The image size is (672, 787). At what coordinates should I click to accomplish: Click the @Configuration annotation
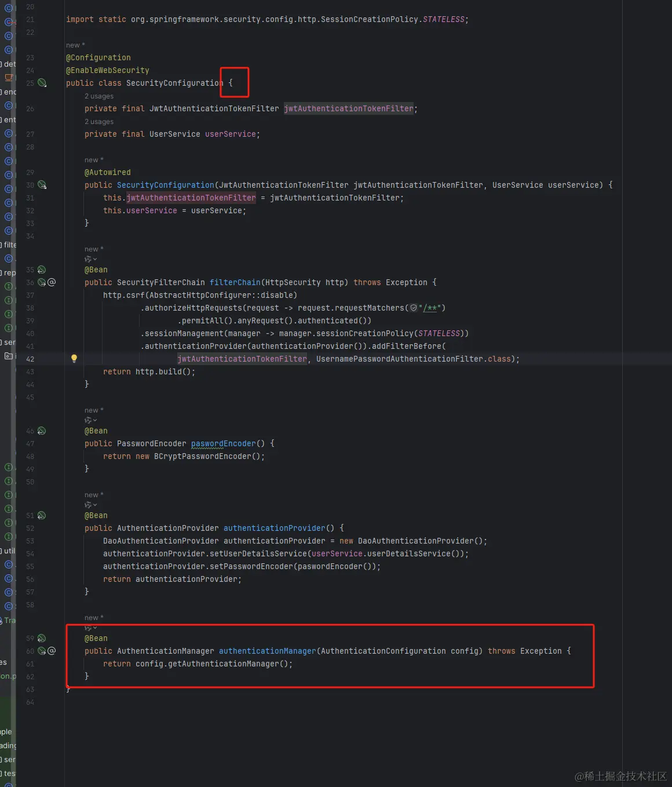(x=98, y=57)
